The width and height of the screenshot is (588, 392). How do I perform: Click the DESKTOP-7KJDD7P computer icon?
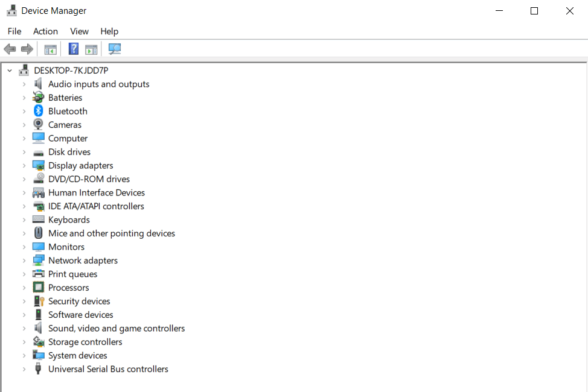[24, 70]
